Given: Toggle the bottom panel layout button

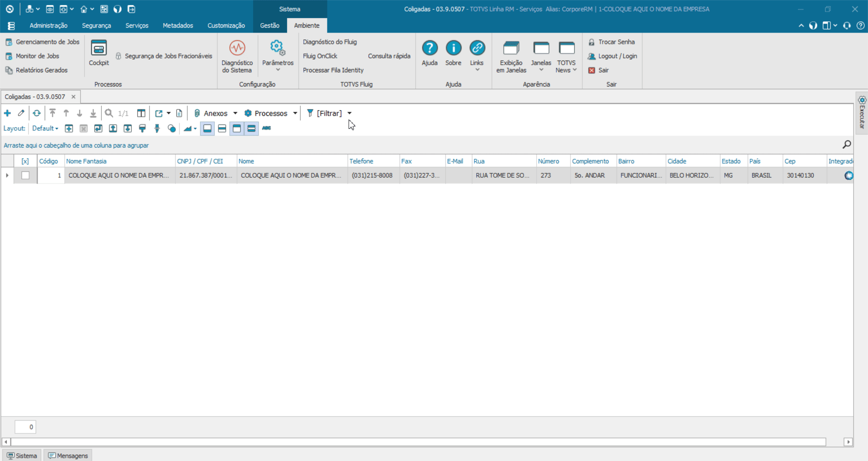Looking at the screenshot, I should [x=207, y=128].
